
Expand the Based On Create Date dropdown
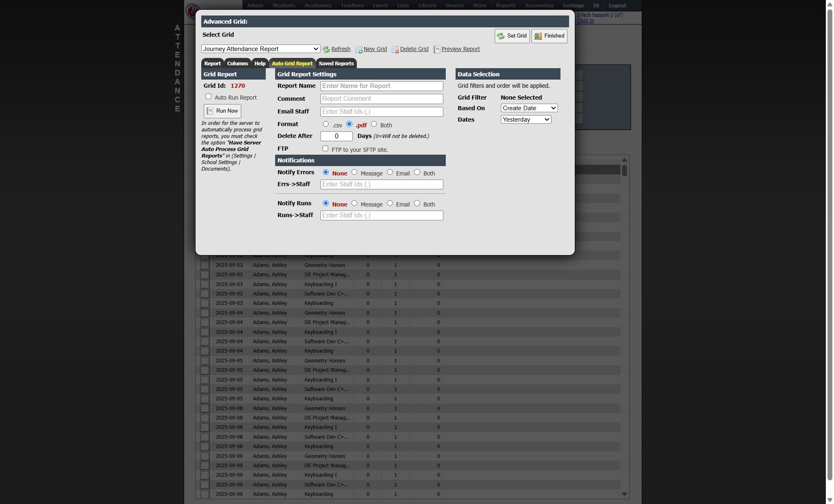[x=529, y=108]
